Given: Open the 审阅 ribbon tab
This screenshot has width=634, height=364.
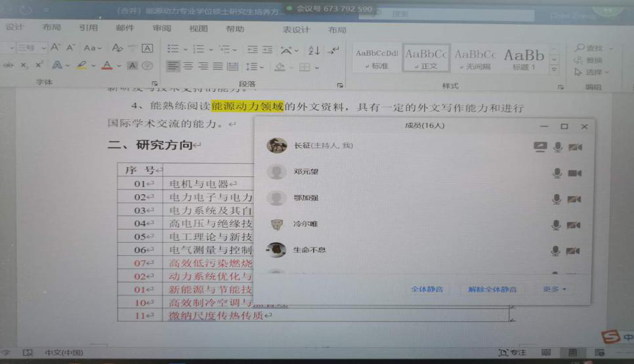Looking at the screenshot, I should tap(161, 28).
